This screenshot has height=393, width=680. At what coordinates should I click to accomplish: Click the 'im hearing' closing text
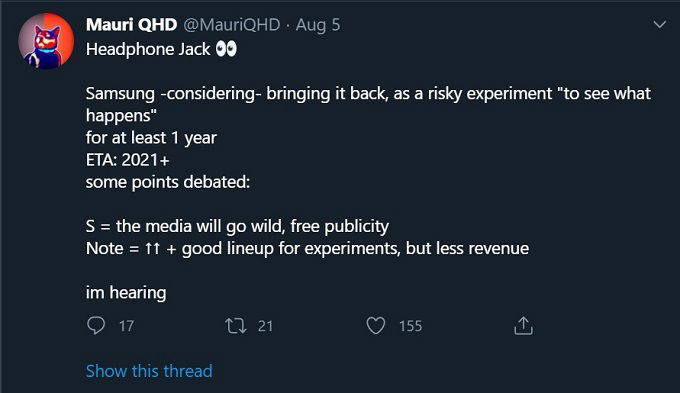pyautogui.click(x=126, y=293)
